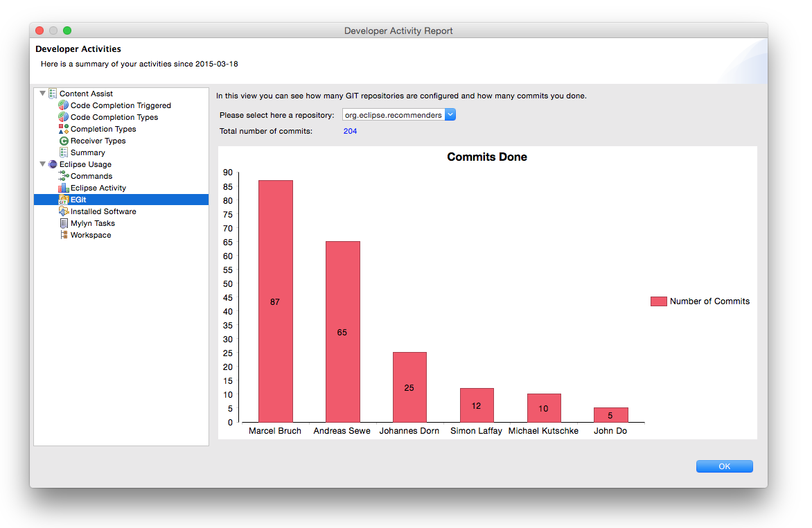This screenshot has height=528, width=812.
Task: Click the total commits value 204
Action: coord(350,131)
